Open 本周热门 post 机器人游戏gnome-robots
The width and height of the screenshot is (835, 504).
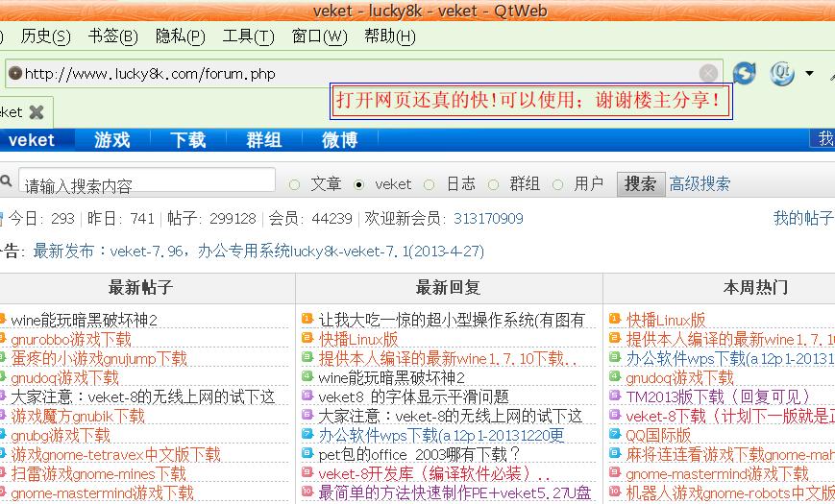coord(730,492)
